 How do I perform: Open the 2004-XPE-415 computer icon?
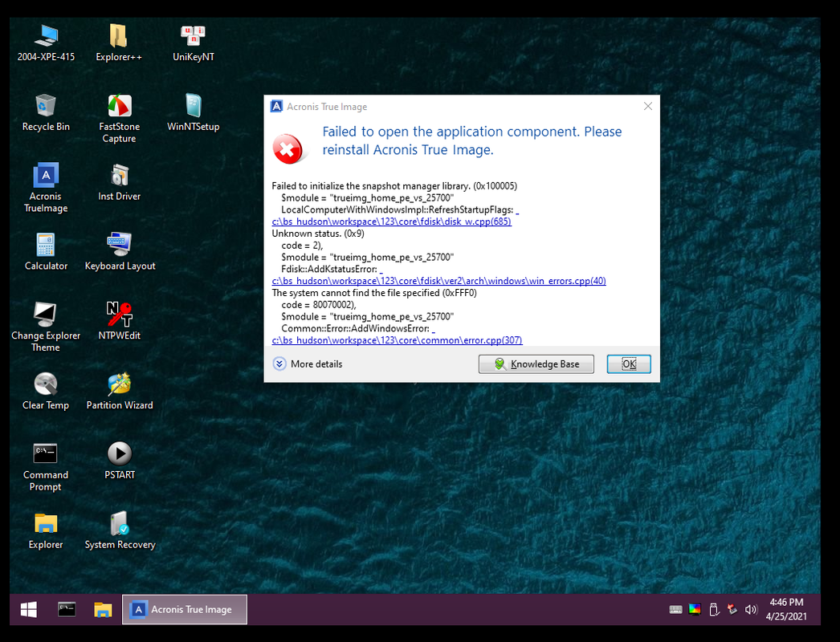[46, 43]
